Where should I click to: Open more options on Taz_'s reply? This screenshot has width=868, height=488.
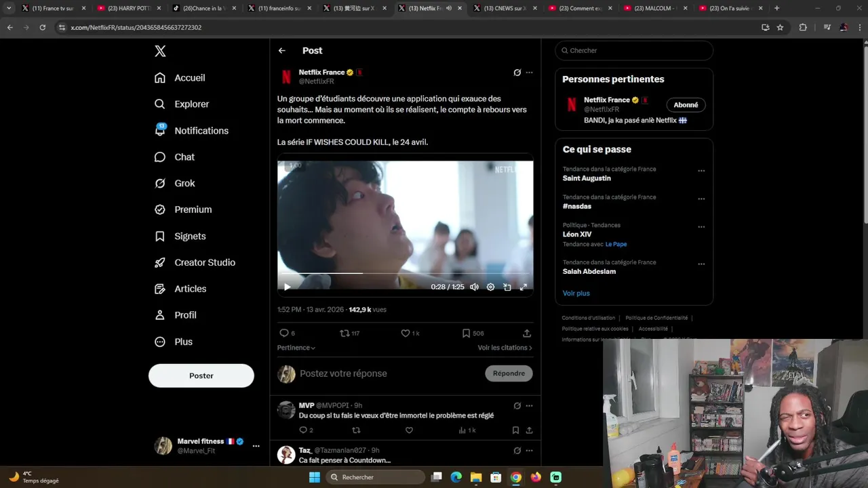(530, 451)
